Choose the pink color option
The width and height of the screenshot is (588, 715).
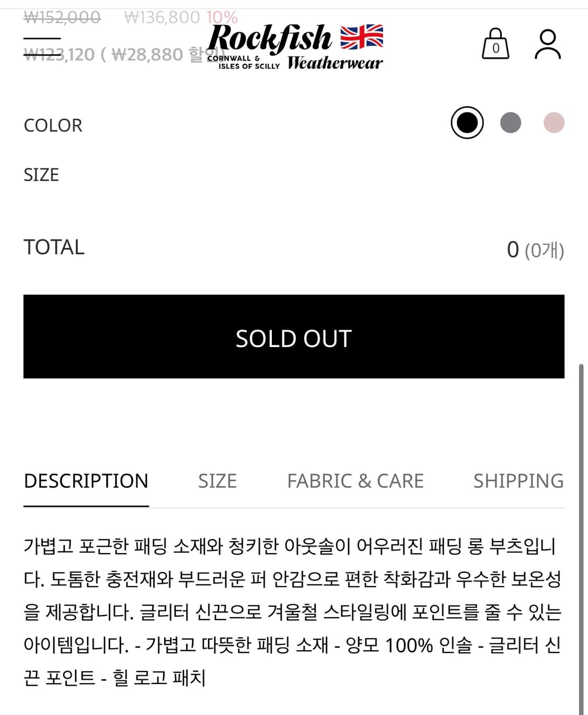(x=555, y=122)
